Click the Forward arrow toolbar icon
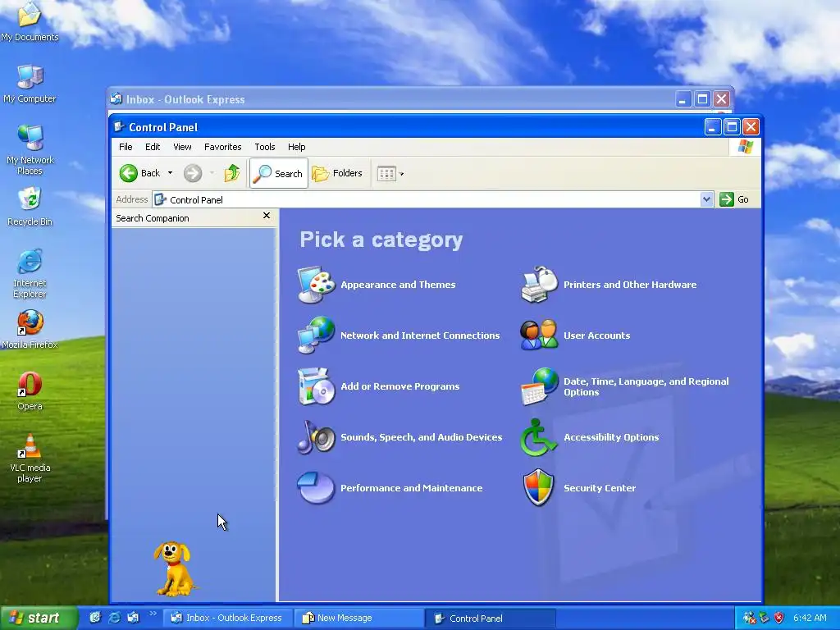The width and height of the screenshot is (840, 630). coord(193,173)
